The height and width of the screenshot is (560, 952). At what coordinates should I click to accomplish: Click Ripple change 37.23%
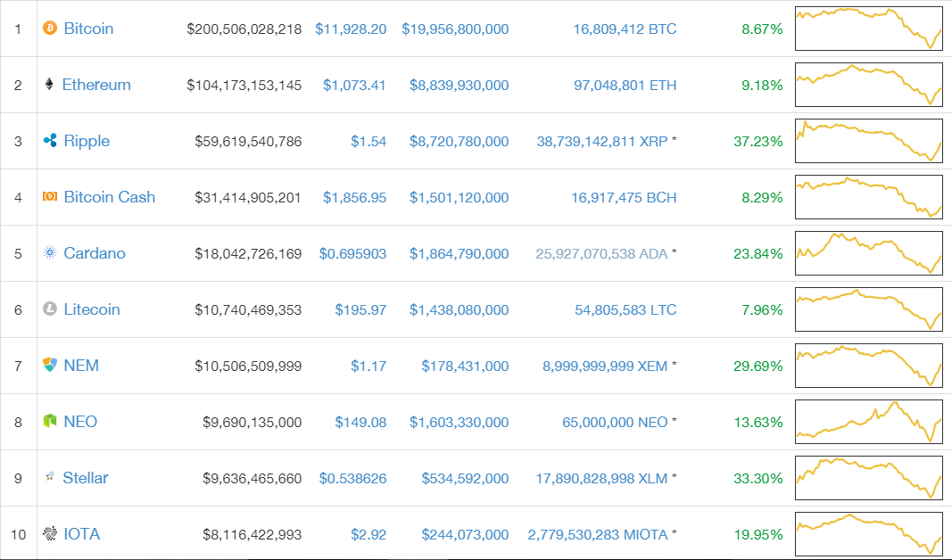[x=758, y=142]
